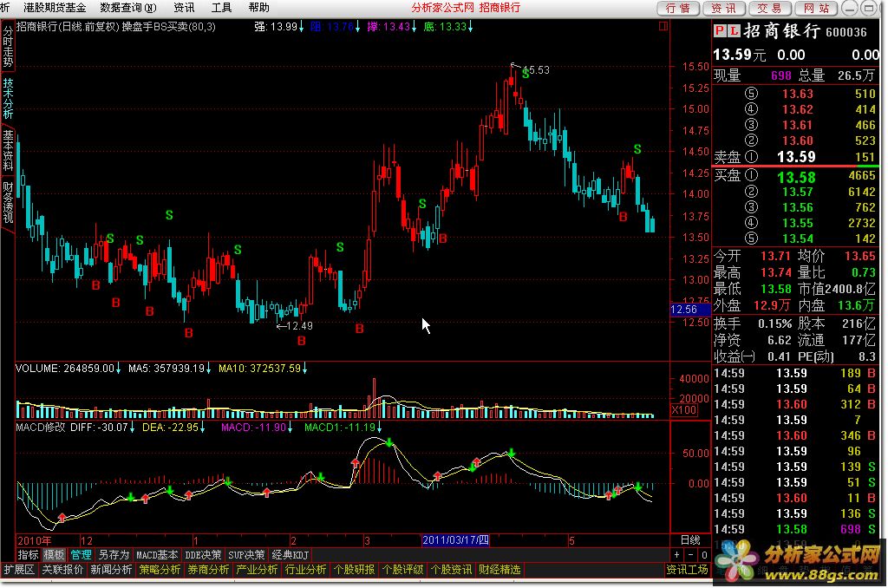This screenshot has height=588, width=888.
Task: Open the 资讯工场 bottom tab
Action: [x=687, y=570]
